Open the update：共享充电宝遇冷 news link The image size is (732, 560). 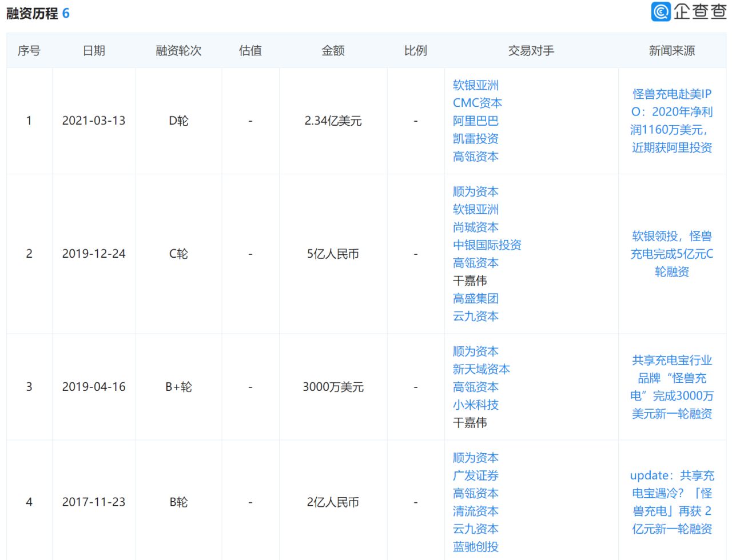point(671,502)
